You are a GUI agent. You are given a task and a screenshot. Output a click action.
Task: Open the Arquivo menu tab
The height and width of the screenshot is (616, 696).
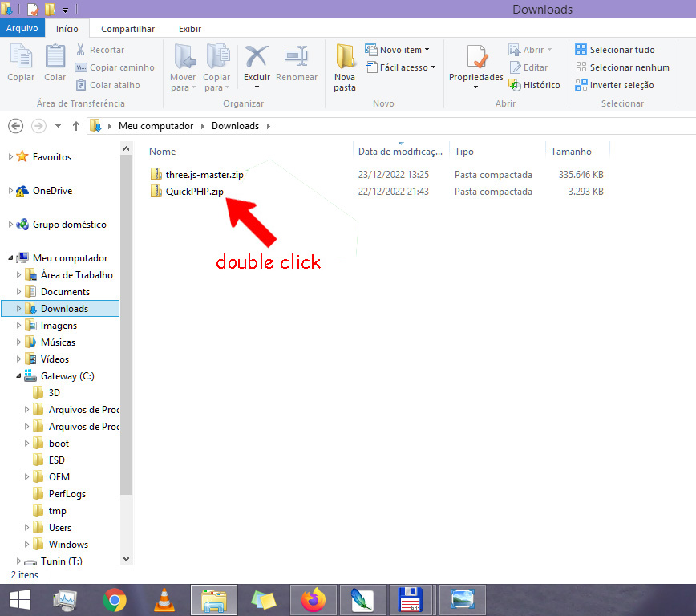pos(22,29)
